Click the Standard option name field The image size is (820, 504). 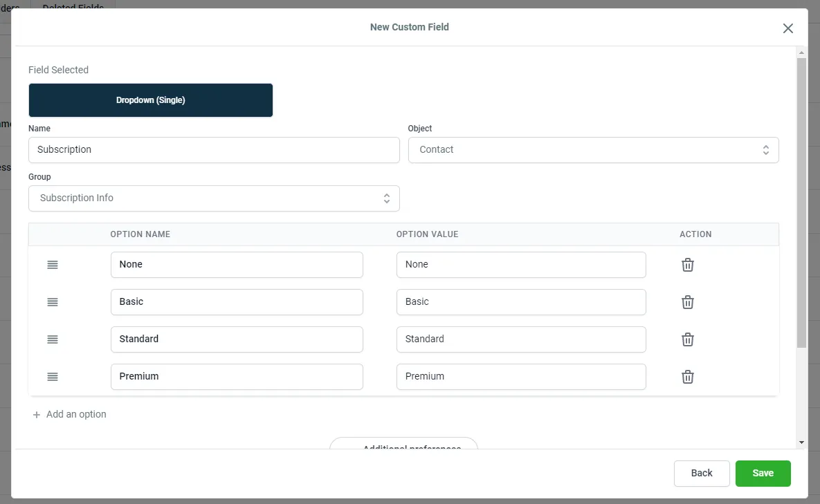point(237,339)
